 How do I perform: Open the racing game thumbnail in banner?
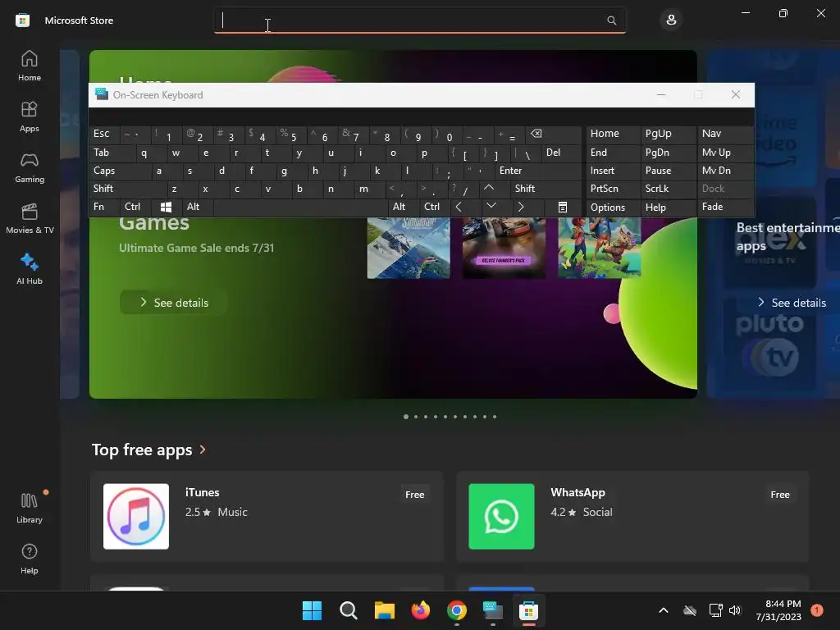(x=504, y=248)
